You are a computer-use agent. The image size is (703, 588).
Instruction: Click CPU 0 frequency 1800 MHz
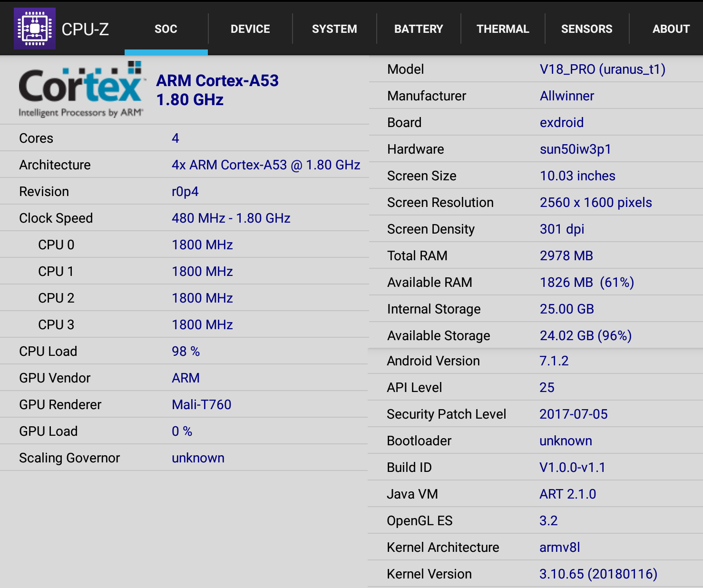pyautogui.click(x=202, y=245)
